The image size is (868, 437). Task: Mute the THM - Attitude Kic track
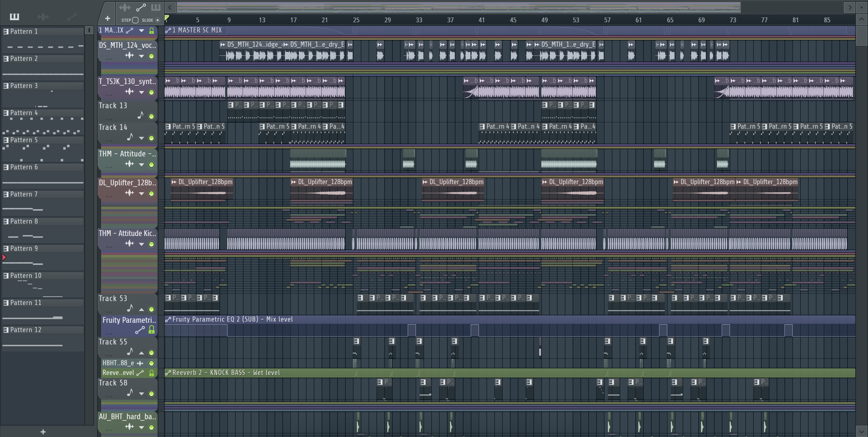click(152, 244)
